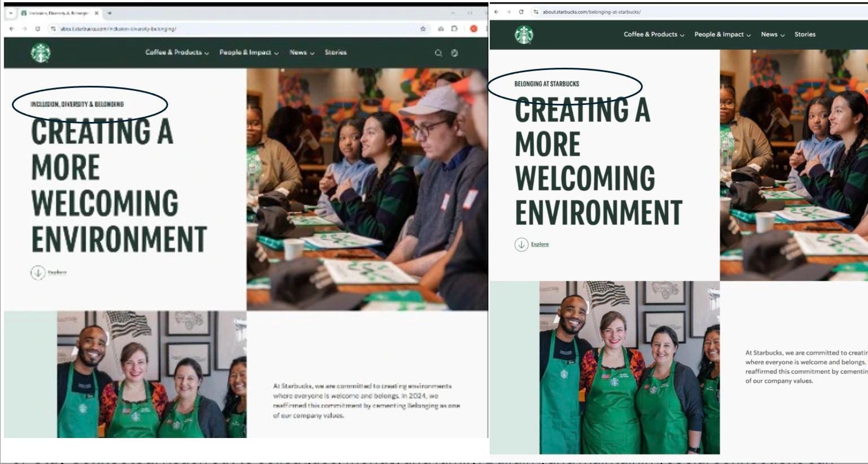Open the extensions puzzle icon in the left browser
Screen dimensions: 868x464
point(454,29)
